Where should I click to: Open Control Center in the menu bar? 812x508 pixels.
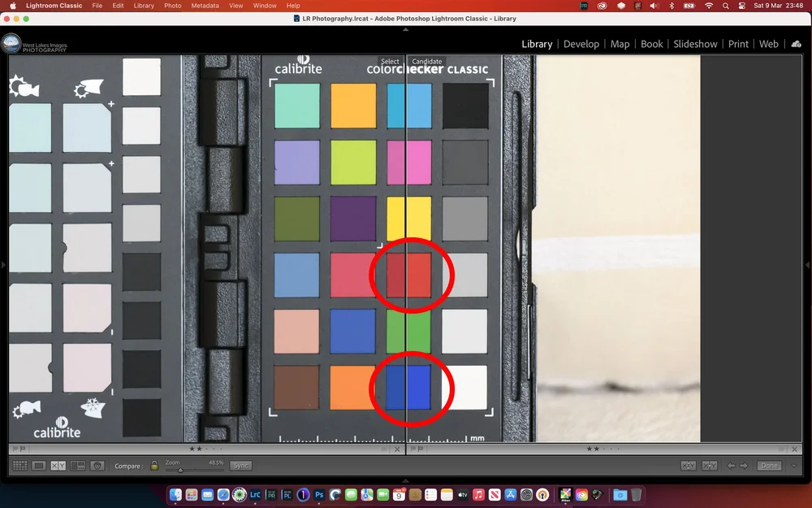741,6
